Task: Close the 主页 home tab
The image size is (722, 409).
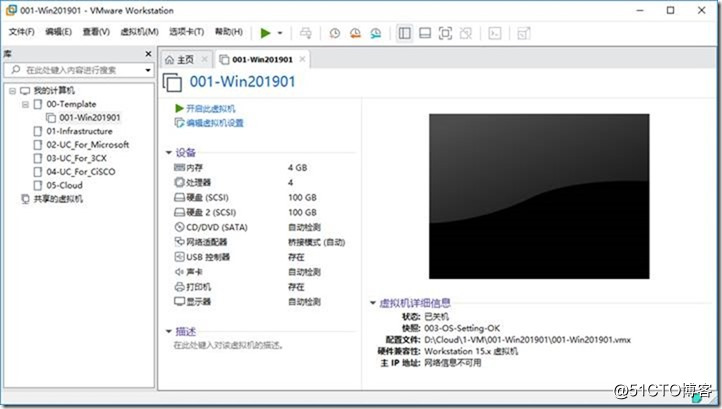Action: pyautogui.click(x=204, y=59)
